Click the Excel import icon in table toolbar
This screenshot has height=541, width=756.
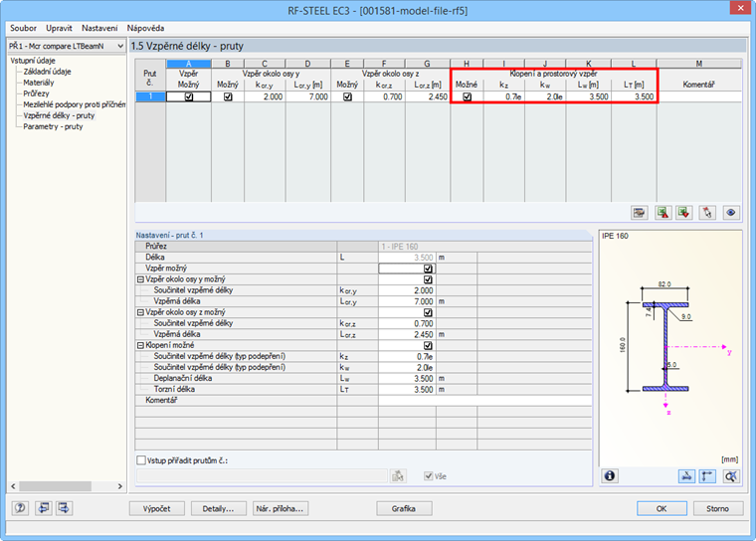(684, 213)
